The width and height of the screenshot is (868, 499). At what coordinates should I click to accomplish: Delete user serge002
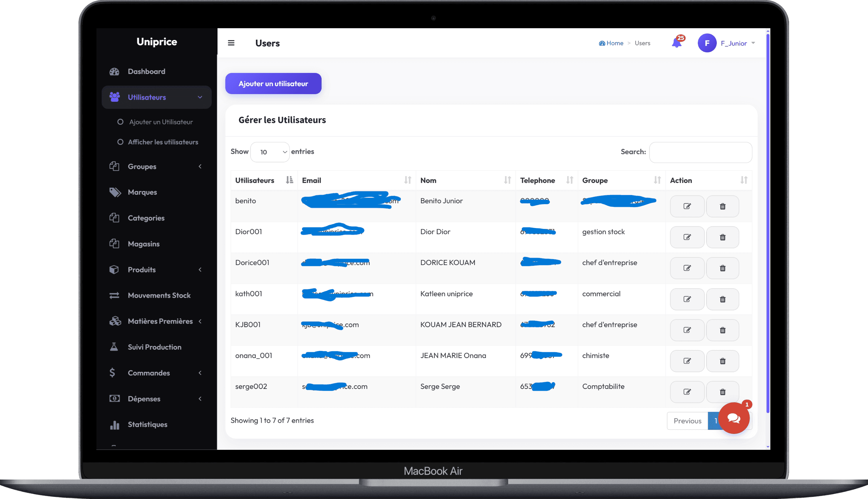[x=722, y=392]
